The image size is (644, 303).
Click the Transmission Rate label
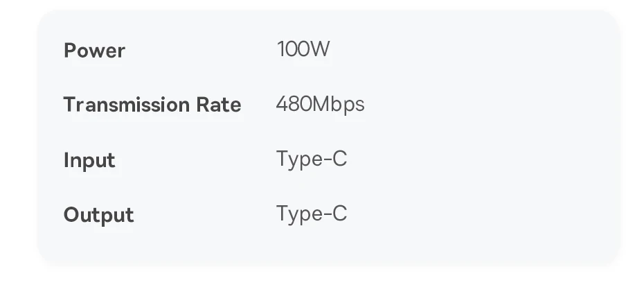tap(152, 105)
